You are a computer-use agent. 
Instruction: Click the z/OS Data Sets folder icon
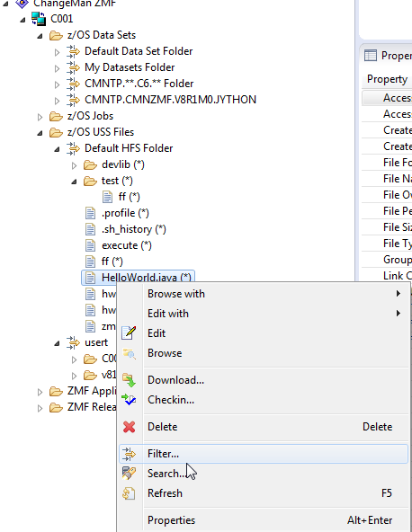[x=56, y=35]
